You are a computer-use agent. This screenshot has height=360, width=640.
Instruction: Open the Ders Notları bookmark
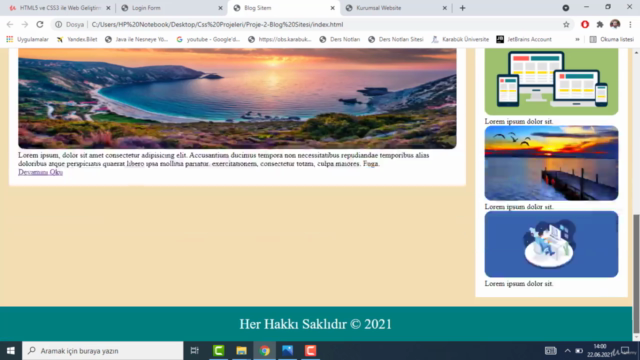(x=340, y=39)
